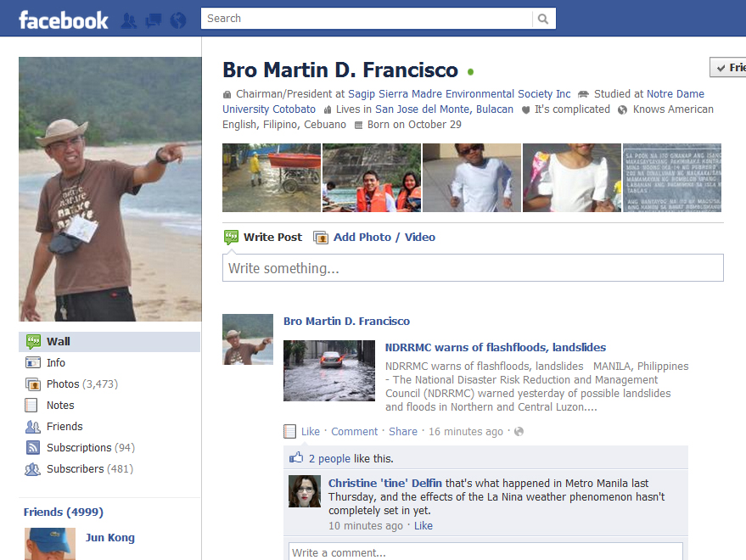The height and width of the screenshot is (560, 746).
Task: Open the flooded street article thumbnail
Action: pos(329,371)
